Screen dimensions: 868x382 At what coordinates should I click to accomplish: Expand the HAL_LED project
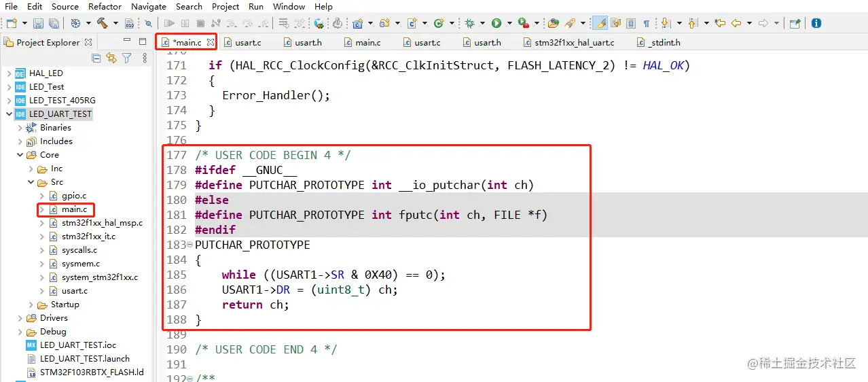[x=9, y=73]
